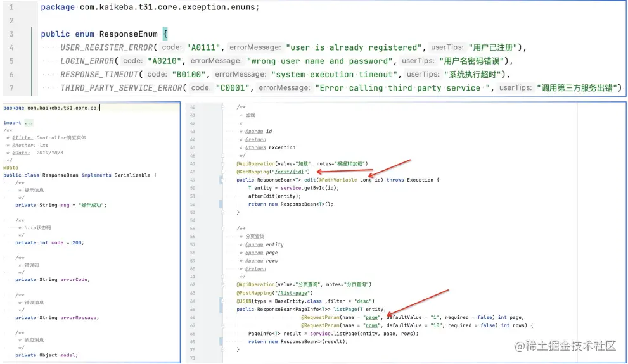Select the RESPONSE_TIMEOUT enum constant
The image size is (628, 364).
pyautogui.click(x=99, y=75)
